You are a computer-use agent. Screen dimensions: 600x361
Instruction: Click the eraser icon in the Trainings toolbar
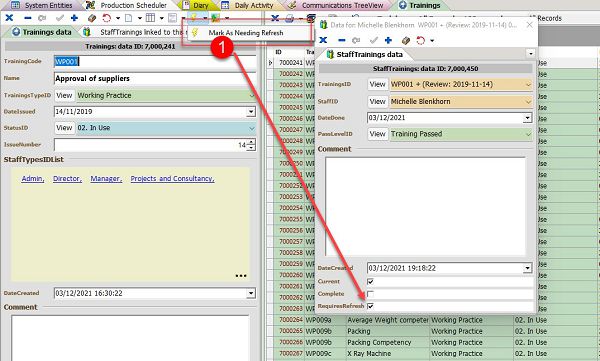tap(92, 18)
